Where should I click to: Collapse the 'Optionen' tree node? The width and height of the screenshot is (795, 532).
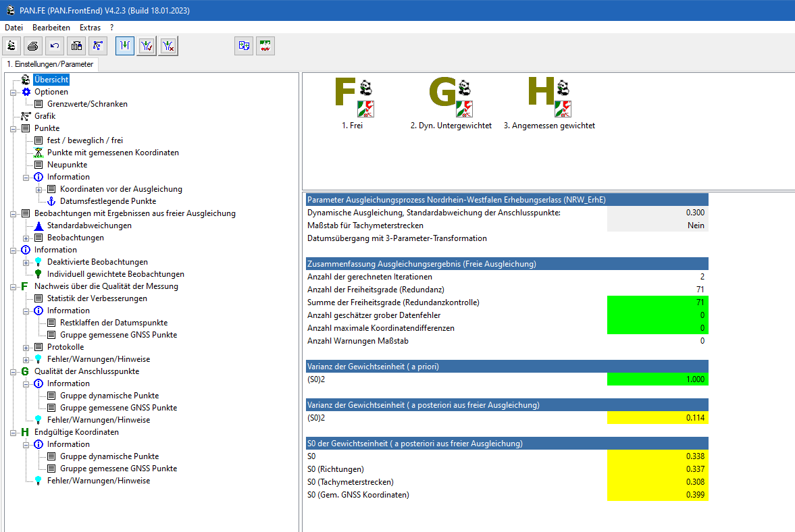[14, 92]
